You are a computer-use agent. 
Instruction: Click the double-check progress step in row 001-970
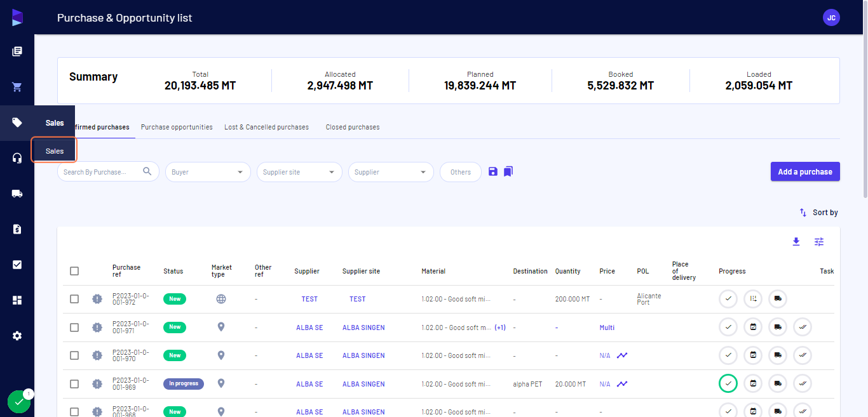[803, 355]
